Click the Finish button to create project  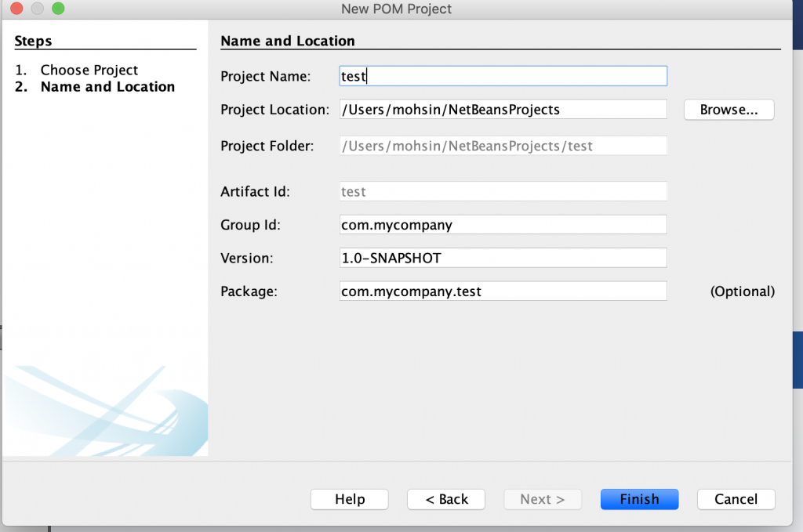639,499
